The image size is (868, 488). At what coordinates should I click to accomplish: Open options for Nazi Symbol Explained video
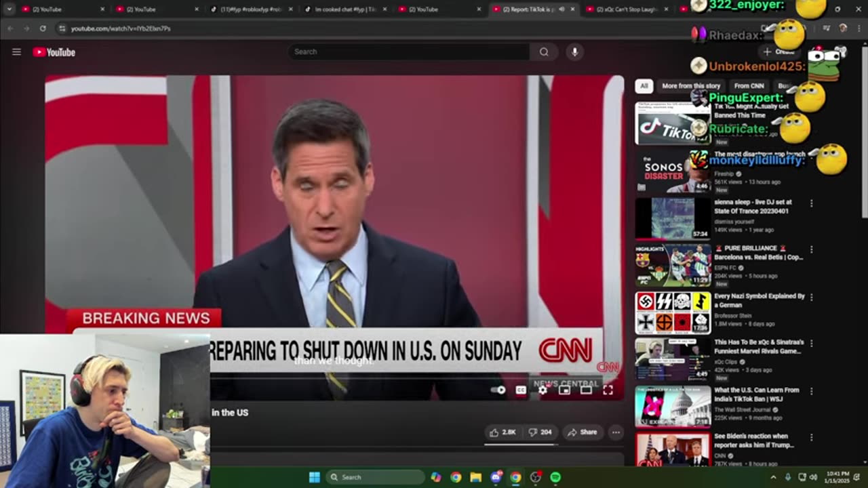coord(811,297)
